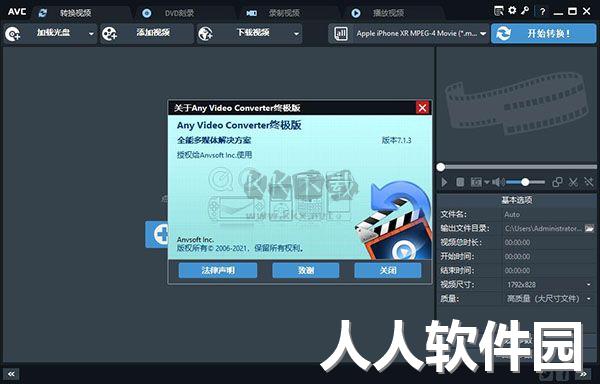600x384 pixels.
Task: Close the About dialog with red X
Action: [x=422, y=108]
